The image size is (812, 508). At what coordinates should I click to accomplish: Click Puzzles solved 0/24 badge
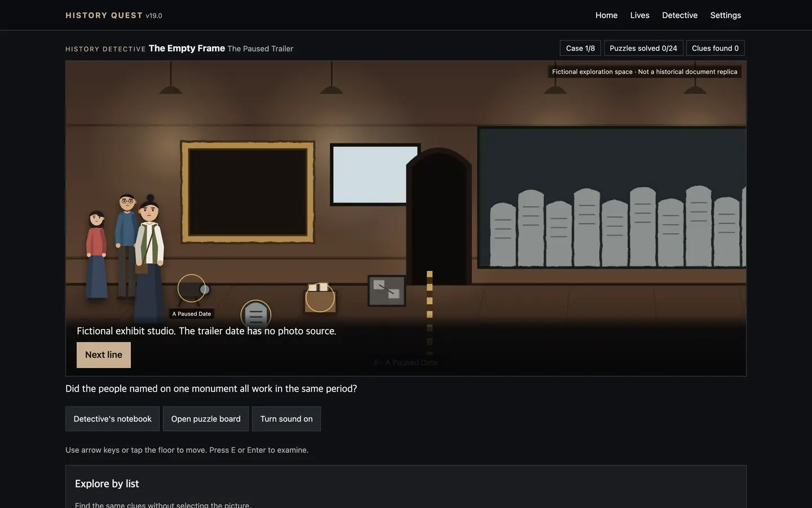click(643, 48)
